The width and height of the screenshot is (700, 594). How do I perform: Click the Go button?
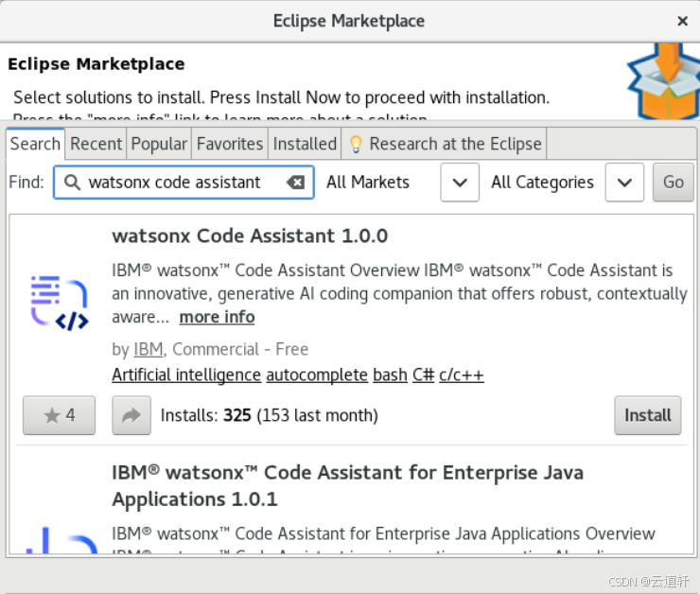(674, 183)
